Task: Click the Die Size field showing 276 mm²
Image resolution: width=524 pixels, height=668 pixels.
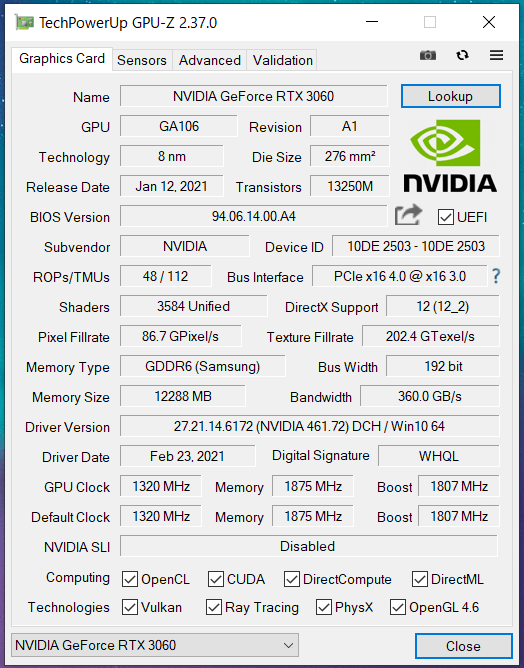Action: pyautogui.click(x=349, y=156)
